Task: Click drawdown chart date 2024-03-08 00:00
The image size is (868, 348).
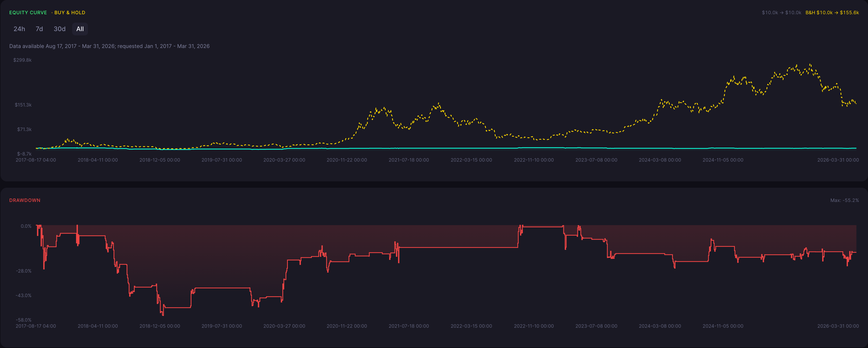Action: click(x=660, y=326)
